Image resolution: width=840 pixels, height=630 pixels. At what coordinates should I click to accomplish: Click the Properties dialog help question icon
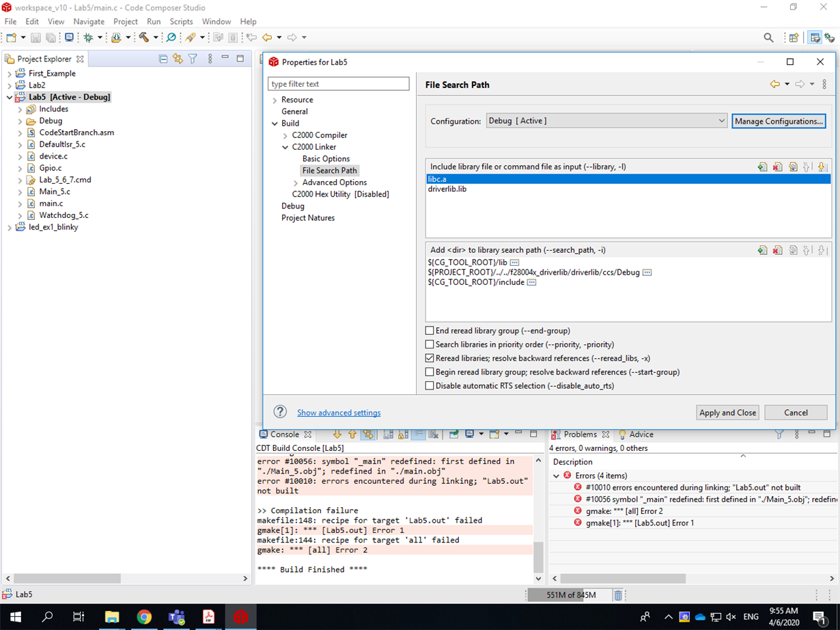click(x=280, y=411)
